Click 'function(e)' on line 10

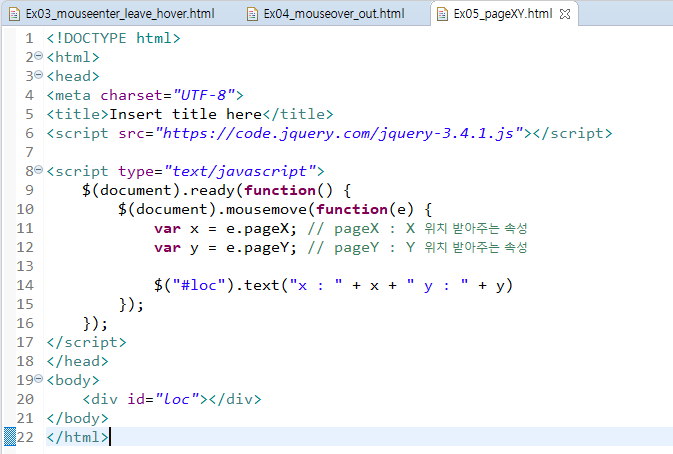(365, 209)
